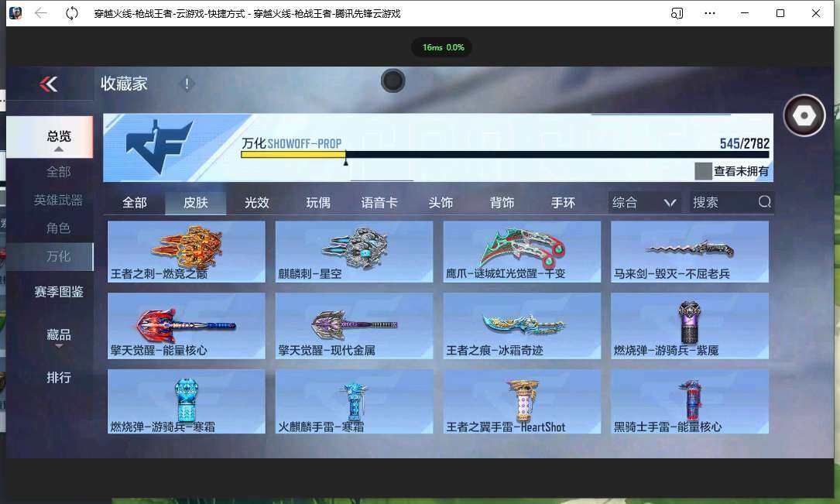Image resolution: width=840 pixels, height=504 pixels.
Task: Click the browser refresh icon
Action: [x=71, y=13]
